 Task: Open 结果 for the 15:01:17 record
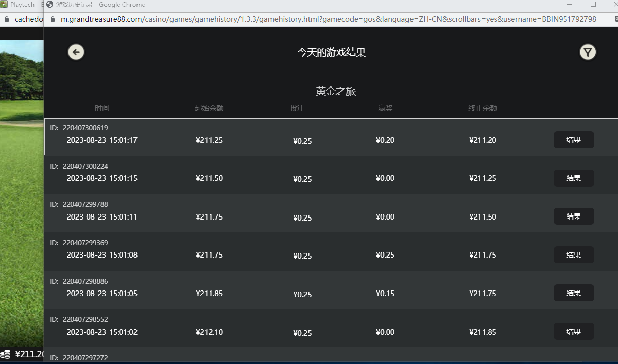click(x=573, y=140)
